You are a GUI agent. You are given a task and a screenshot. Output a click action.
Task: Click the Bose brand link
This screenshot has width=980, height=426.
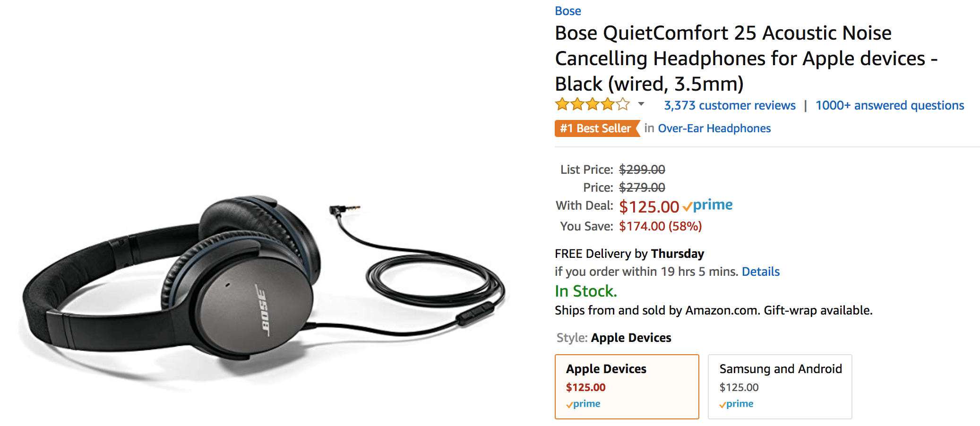click(x=567, y=11)
